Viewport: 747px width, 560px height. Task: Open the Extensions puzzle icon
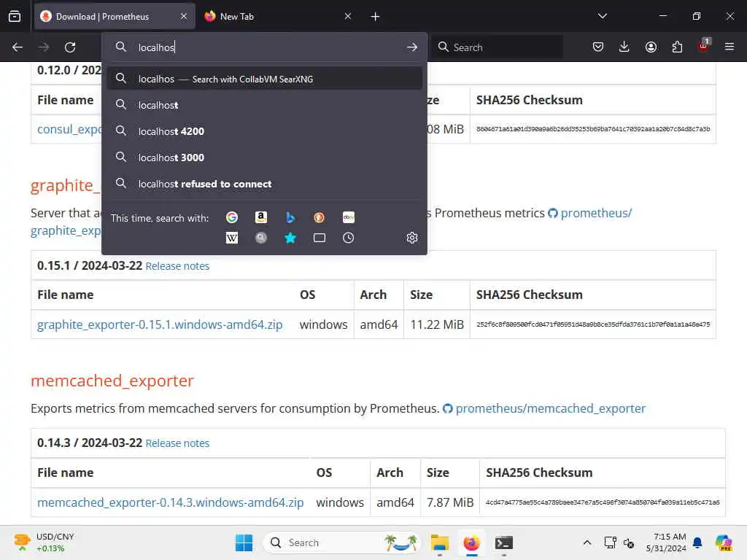[677, 47]
